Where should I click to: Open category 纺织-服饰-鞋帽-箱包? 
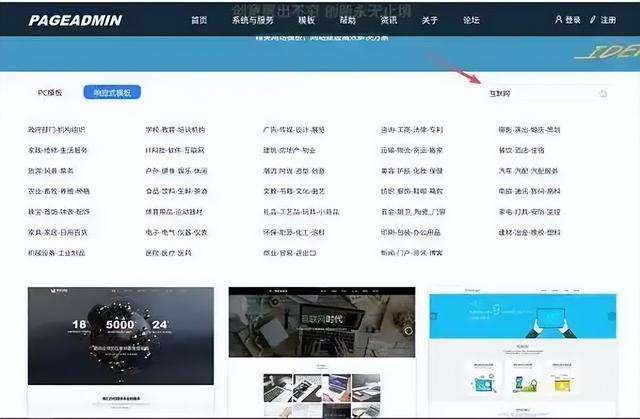(412, 191)
